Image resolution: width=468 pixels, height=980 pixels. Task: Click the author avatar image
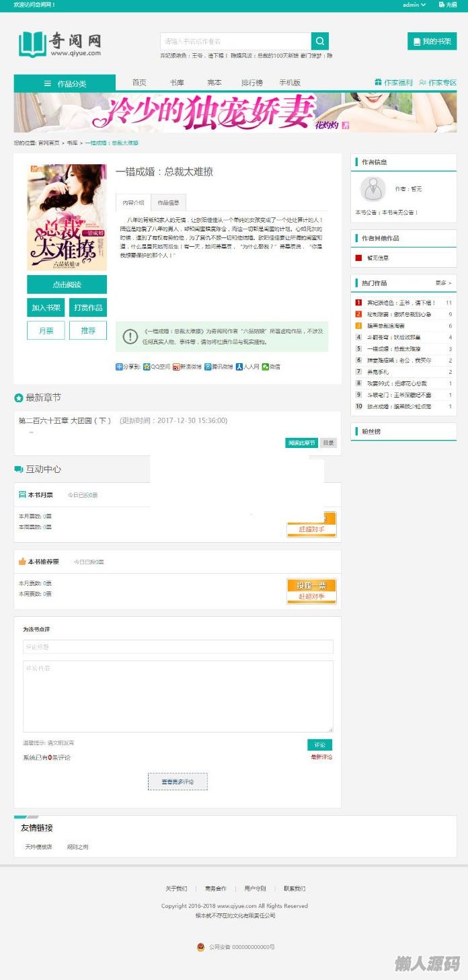tap(373, 189)
